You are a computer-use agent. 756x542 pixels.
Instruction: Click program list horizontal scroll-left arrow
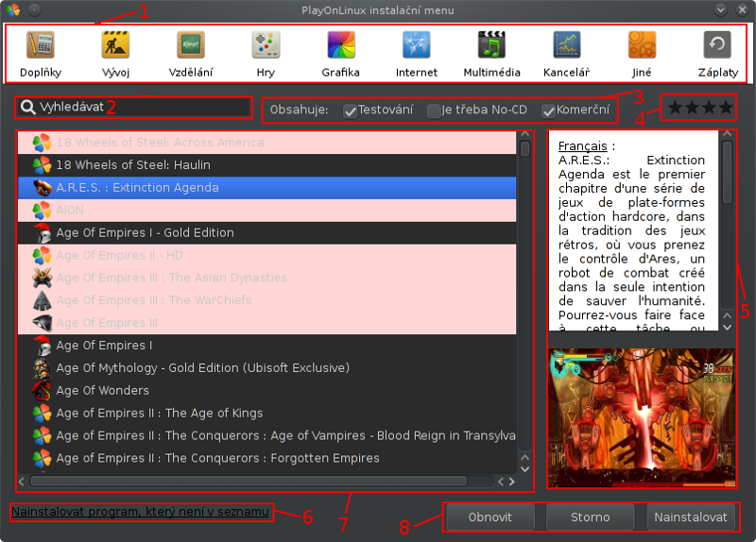pos(22,482)
